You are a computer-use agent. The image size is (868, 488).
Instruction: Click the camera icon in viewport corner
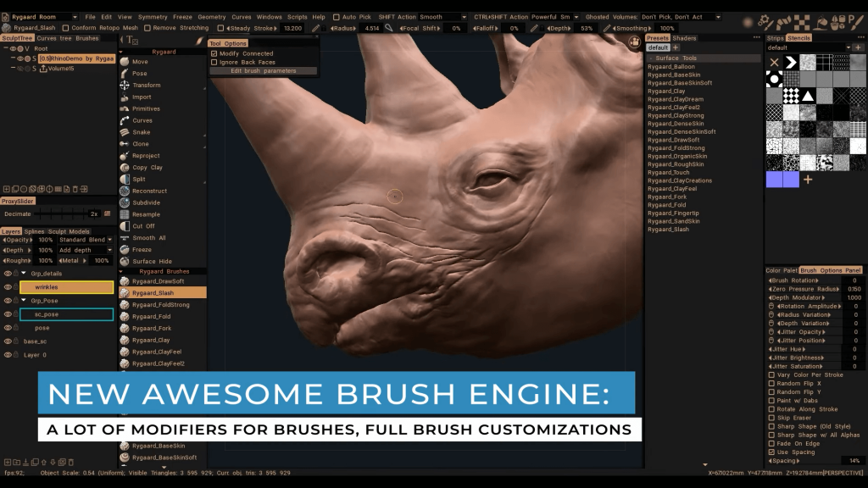634,43
